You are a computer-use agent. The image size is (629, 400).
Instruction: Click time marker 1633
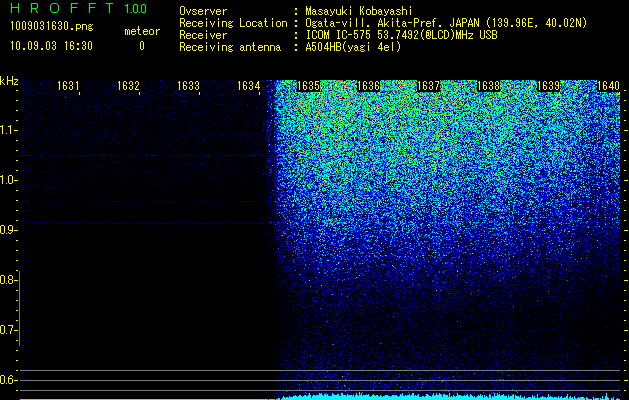click(x=189, y=85)
